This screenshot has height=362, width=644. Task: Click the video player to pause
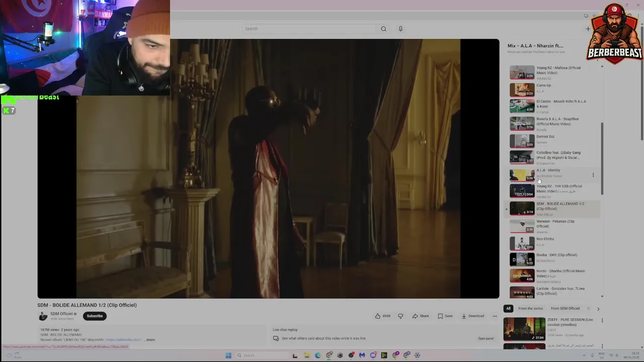pos(268,168)
